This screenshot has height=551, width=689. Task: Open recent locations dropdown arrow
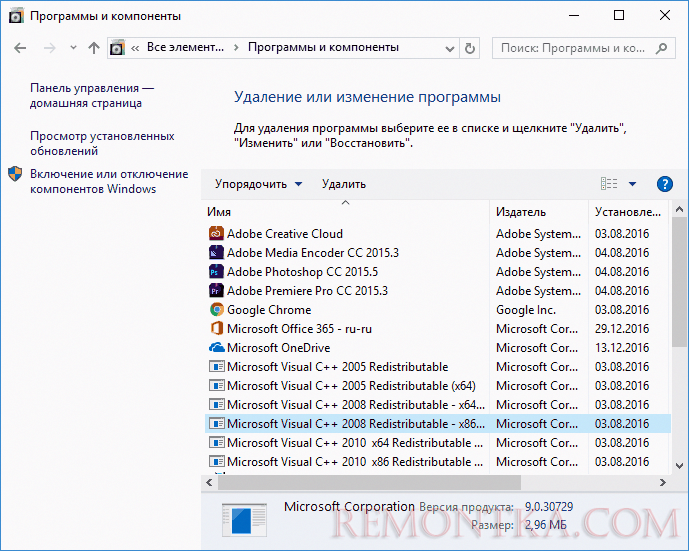(x=73, y=48)
